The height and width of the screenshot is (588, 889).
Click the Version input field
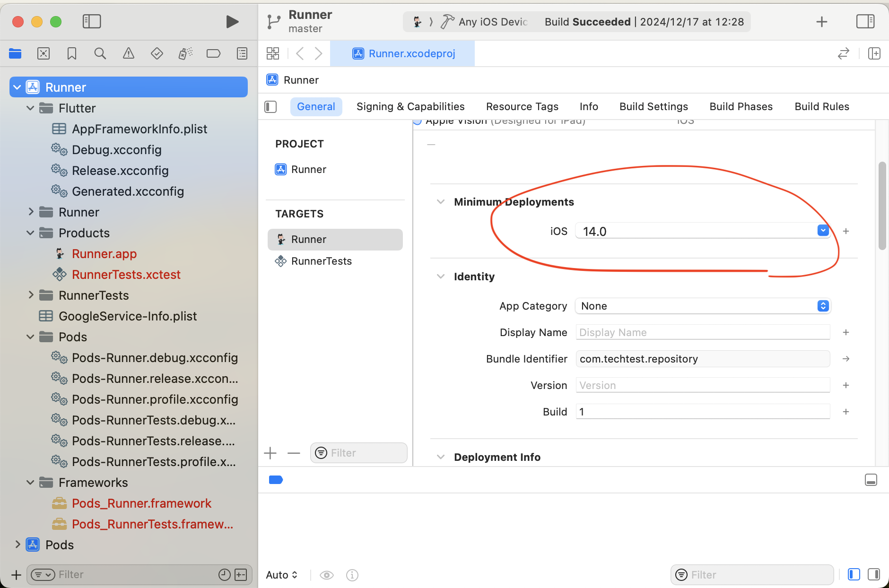coord(703,385)
